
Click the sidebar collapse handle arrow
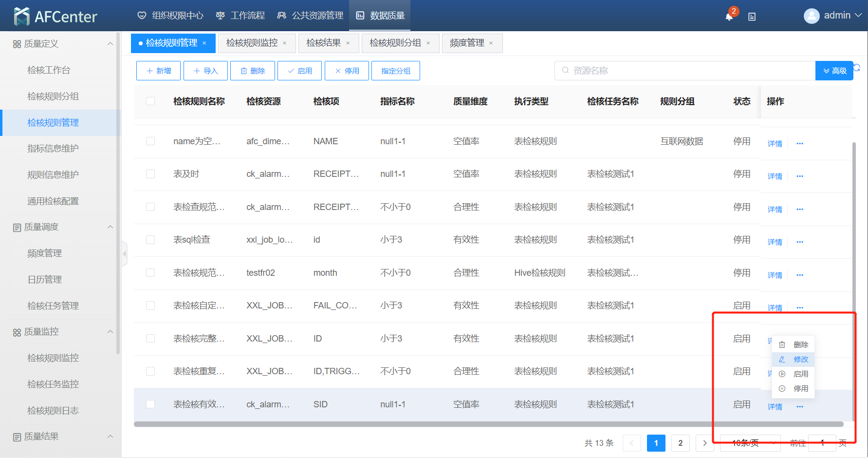pyautogui.click(x=125, y=253)
